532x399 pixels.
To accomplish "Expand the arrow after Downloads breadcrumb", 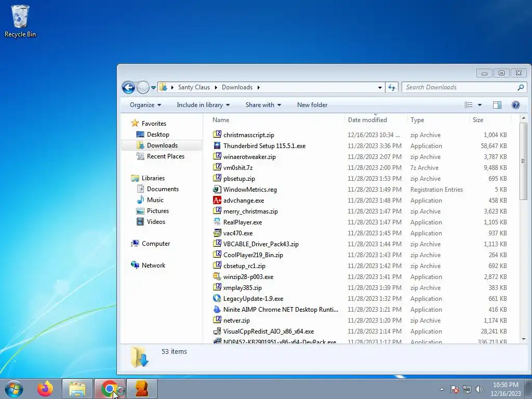I will [x=259, y=87].
